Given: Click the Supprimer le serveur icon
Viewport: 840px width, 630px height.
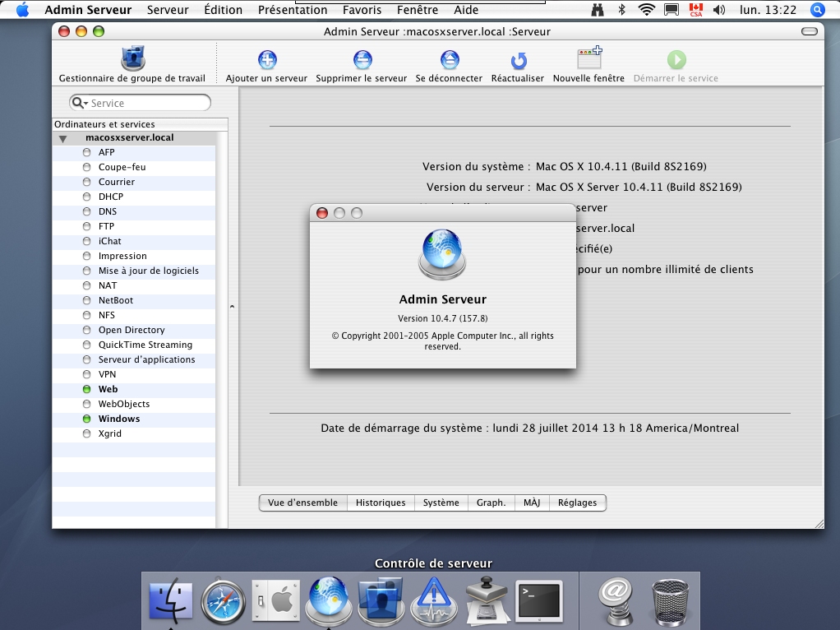Looking at the screenshot, I should click(362, 60).
